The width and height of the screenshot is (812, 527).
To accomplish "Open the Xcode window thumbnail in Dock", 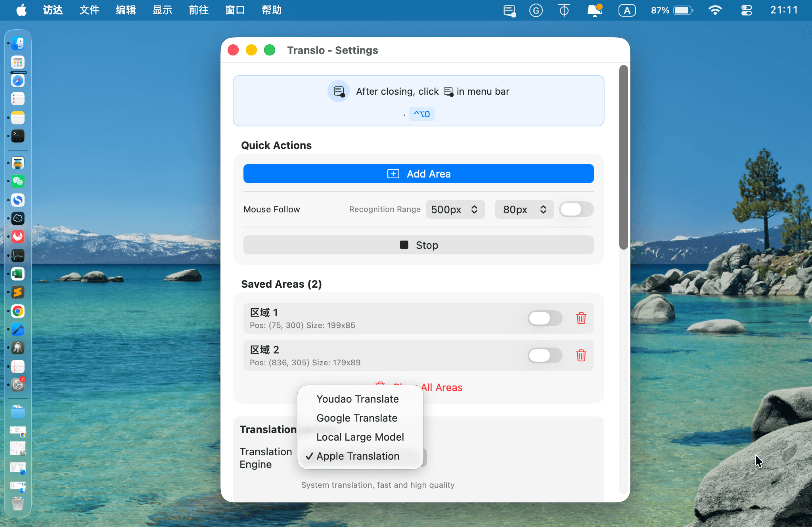I will (x=18, y=468).
